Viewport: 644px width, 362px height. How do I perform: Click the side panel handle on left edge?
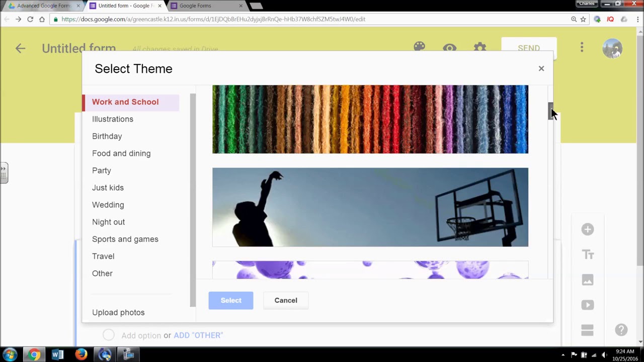4,172
